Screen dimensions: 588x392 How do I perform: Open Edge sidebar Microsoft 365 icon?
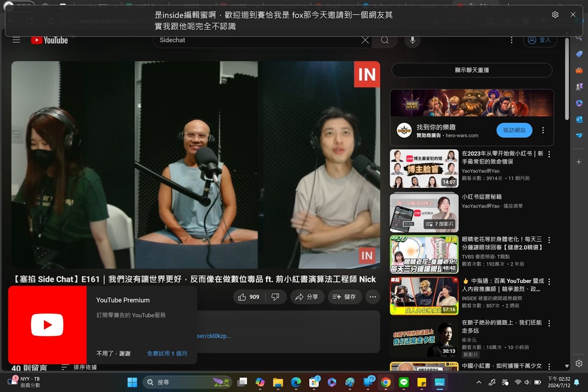(579, 103)
